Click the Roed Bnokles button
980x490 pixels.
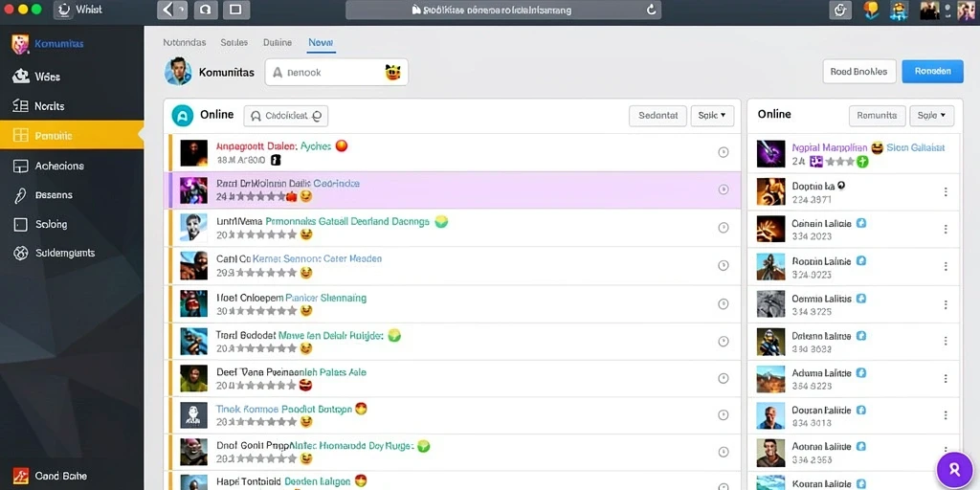[858, 71]
